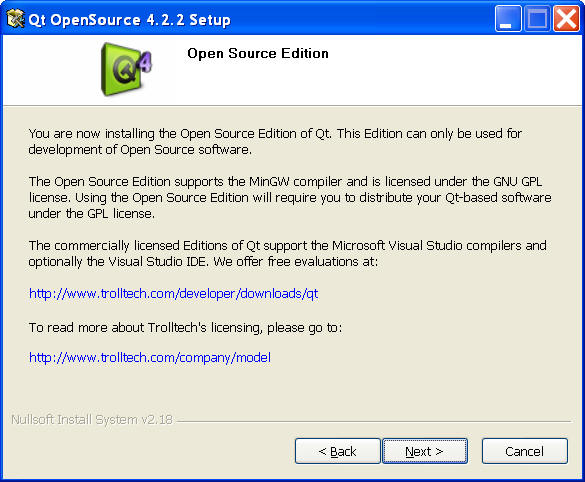This screenshot has height=482, width=585.
Task: Cancel the Qt setup wizard
Action: coord(525,451)
